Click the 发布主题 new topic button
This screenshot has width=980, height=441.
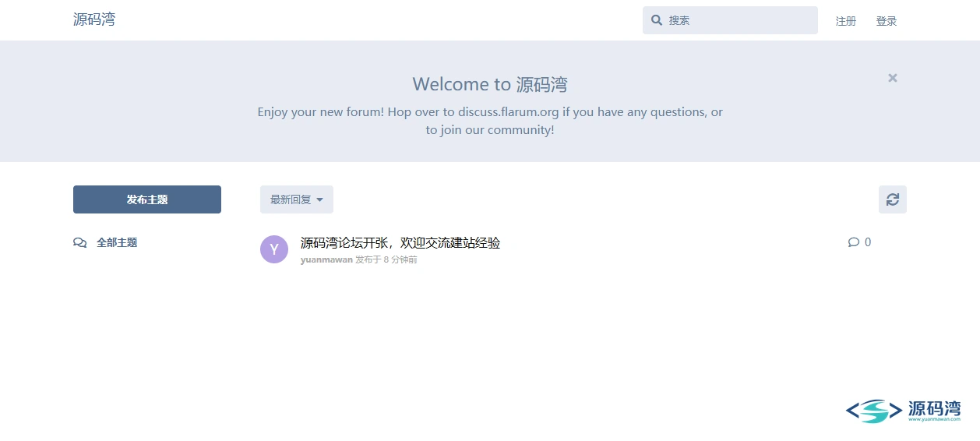147,199
